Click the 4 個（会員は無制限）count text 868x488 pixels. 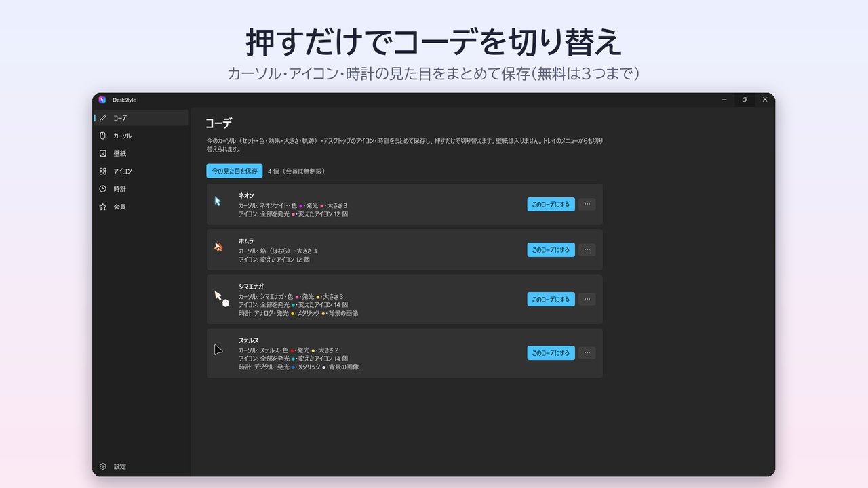(296, 171)
